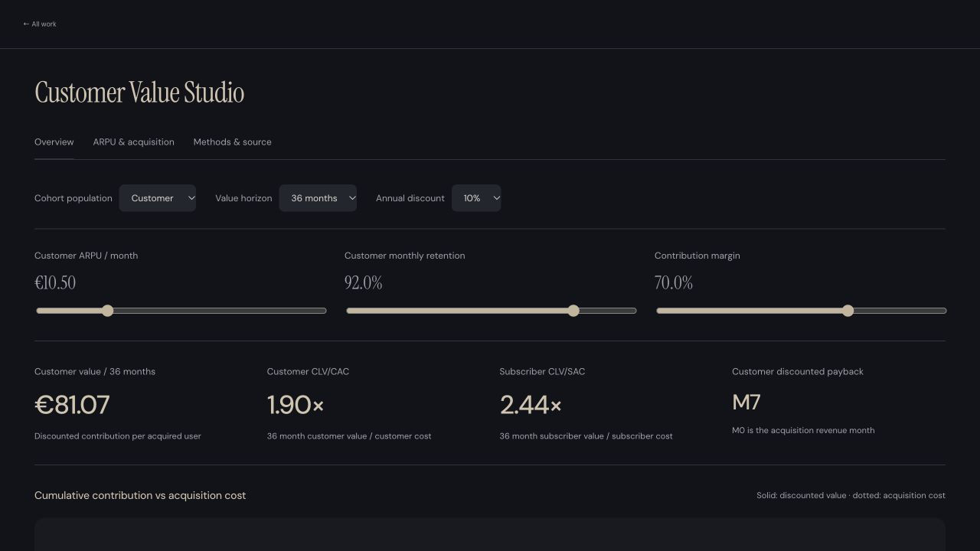Click the Contribution margin slider handle
Image resolution: width=980 pixels, height=551 pixels.
pos(848,311)
